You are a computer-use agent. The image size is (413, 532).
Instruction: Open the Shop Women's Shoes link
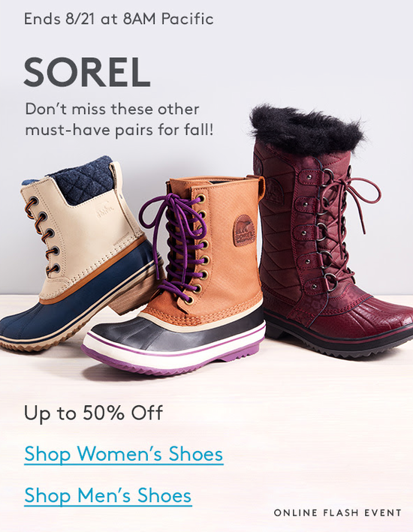pyautogui.click(x=124, y=454)
